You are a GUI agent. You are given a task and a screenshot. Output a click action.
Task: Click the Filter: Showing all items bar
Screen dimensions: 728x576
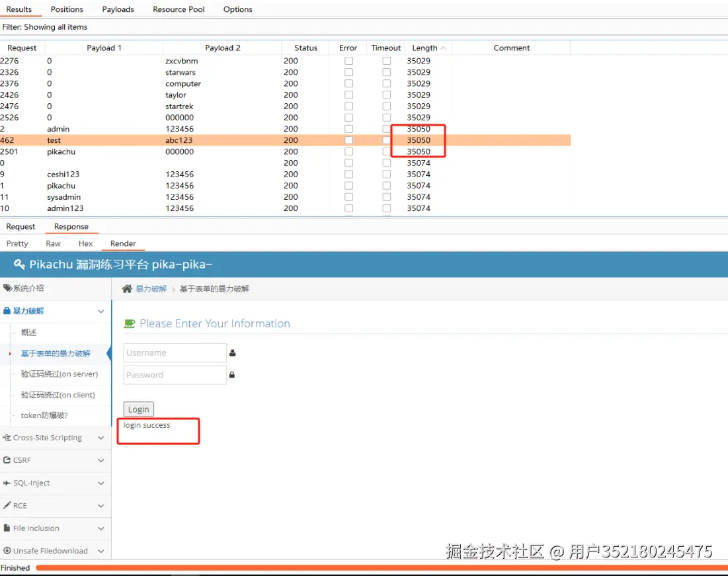coord(364,27)
